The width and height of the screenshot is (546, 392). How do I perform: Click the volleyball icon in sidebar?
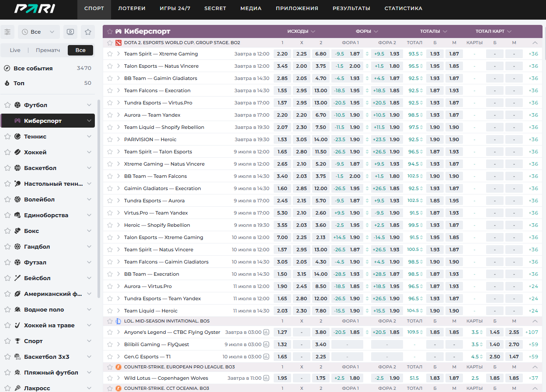17,200
